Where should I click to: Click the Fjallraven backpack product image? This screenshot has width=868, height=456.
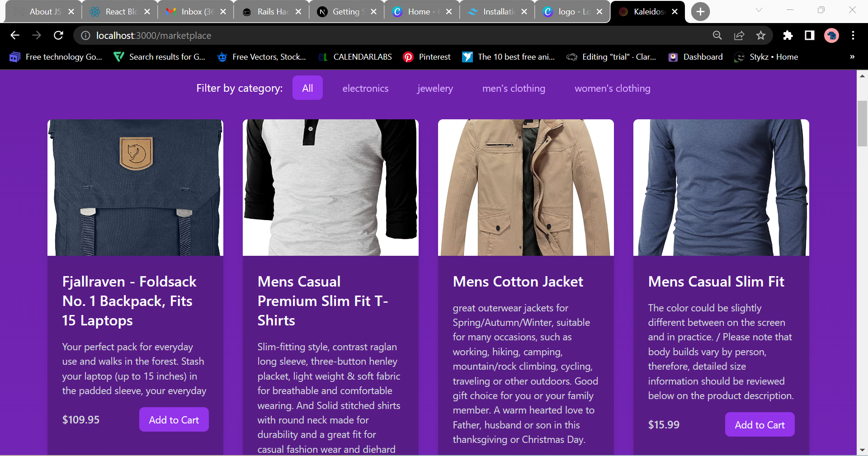pos(135,188)
